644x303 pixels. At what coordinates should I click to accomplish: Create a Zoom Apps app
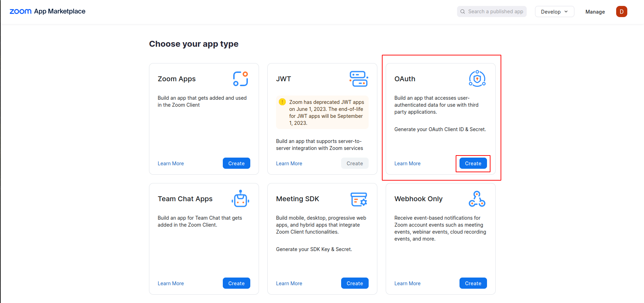point(236,164)
